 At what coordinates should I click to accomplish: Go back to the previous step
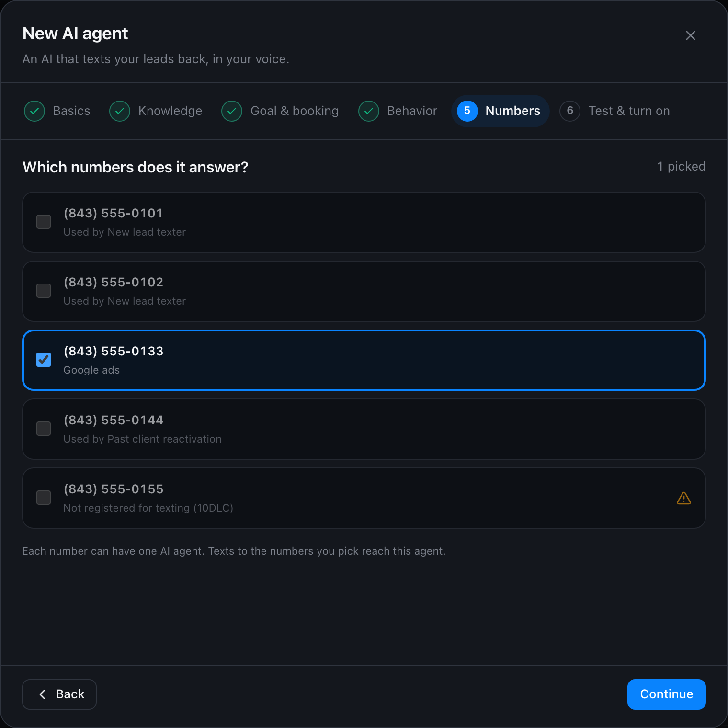(x=59, y=694)
